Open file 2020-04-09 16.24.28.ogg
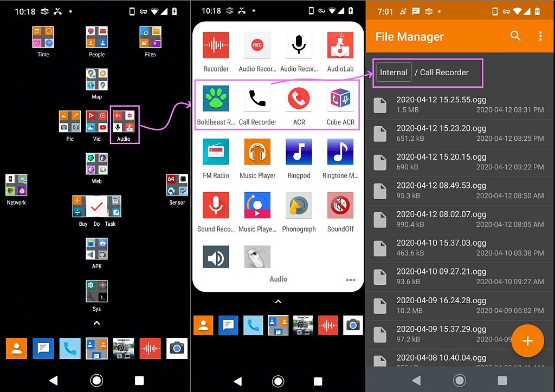The height and width of the screenshot is (392, 555). point(460,305)
